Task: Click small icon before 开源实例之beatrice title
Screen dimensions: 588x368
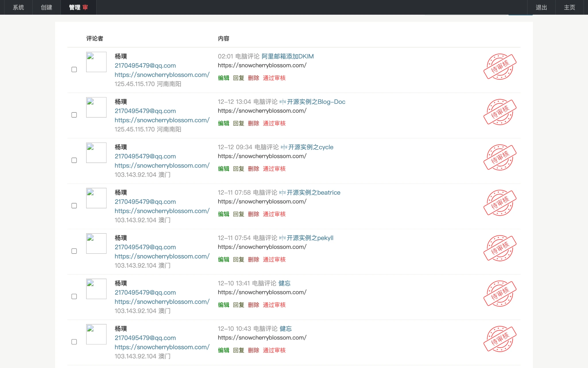Action: click(282, 193)
